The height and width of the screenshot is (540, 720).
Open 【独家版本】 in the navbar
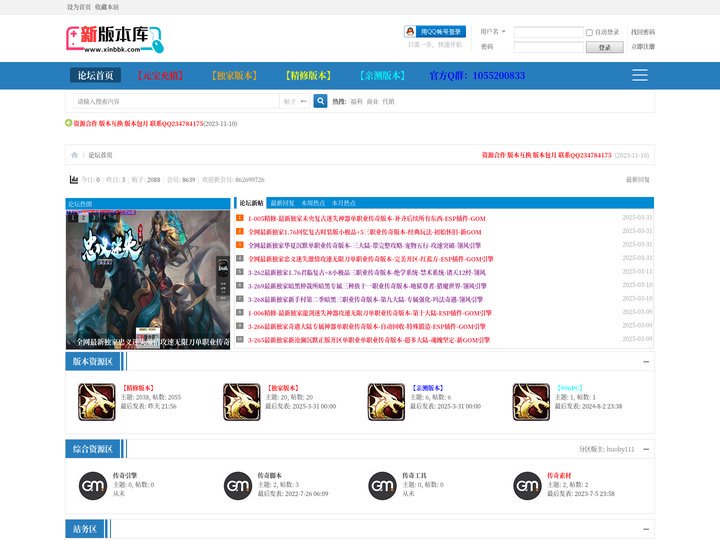234,75
